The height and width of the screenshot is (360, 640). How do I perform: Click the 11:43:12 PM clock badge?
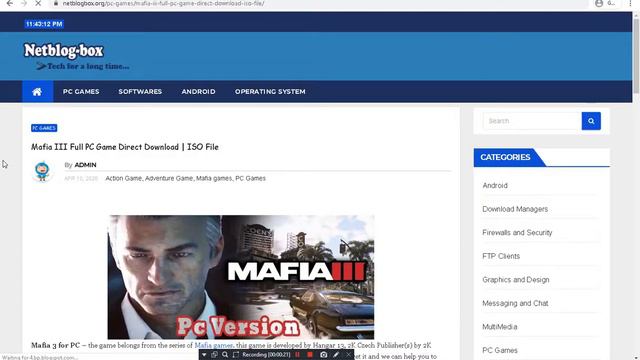(44, 24)
